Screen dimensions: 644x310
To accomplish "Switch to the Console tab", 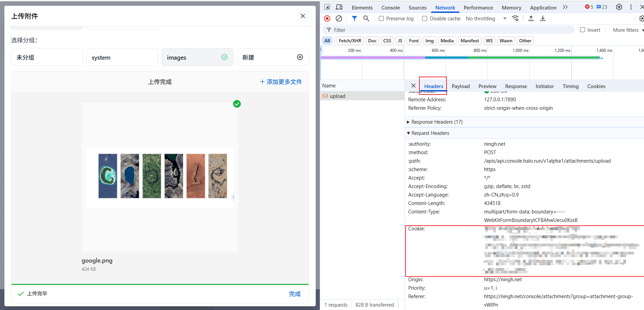I will tap(391, 7).
